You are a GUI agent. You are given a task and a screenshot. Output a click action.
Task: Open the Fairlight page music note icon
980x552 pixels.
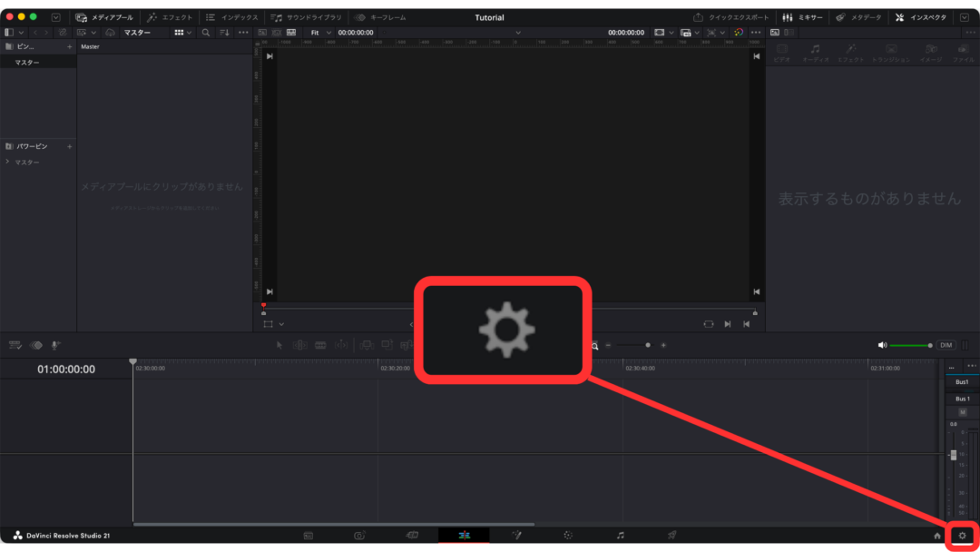(620, 536)
